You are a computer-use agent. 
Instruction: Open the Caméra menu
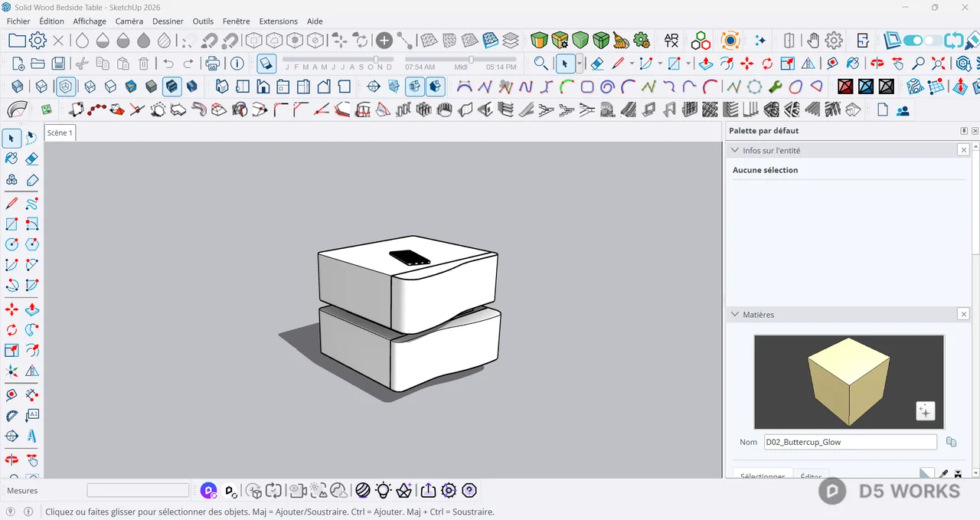click(x=129, y=21)
